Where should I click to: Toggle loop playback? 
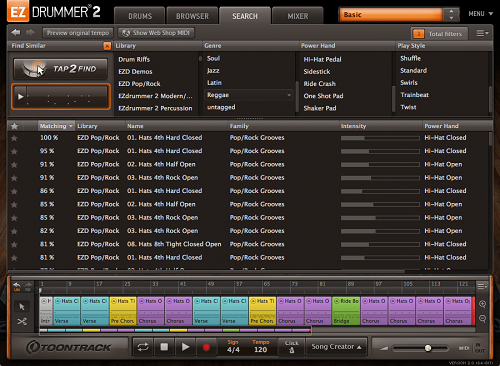point(143,347)
